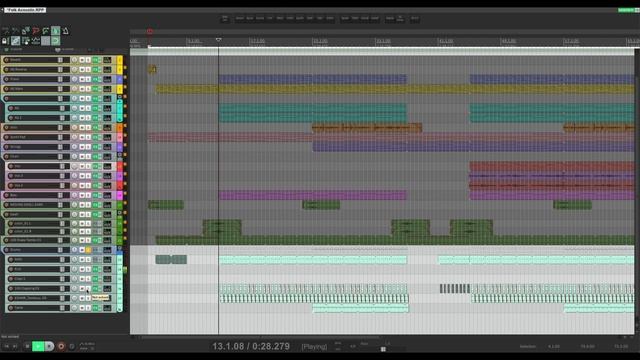Select the first orange audio waveform item

(x=367, y=128)
